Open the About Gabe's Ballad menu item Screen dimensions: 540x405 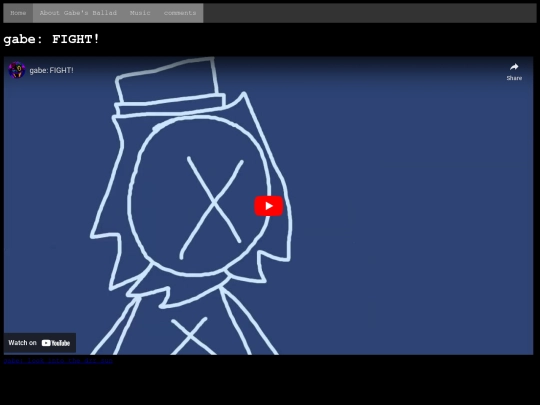pyautogui.click(x=78, y=13)
